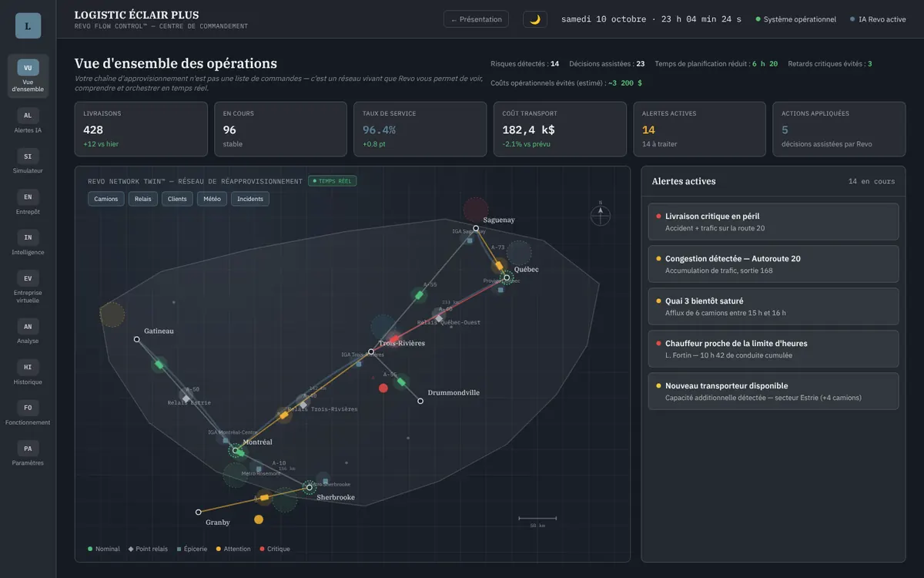Open the Nouveau transporteur disponible alert

tap(773, 391)
